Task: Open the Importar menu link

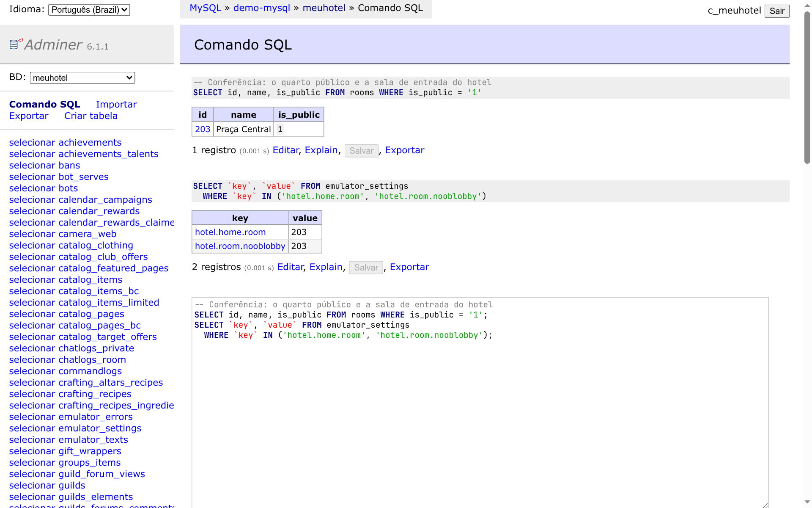Action: tap(116, 105)
